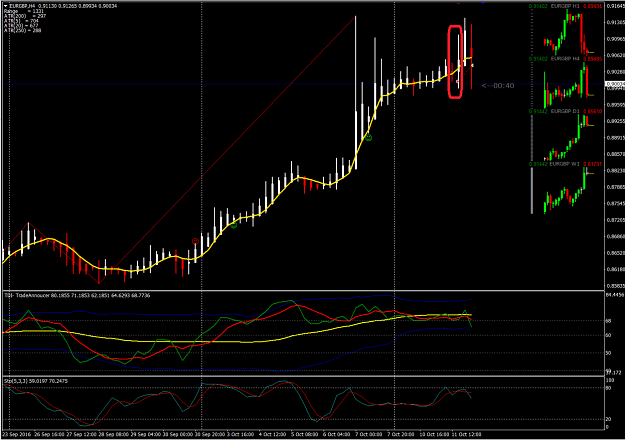The width and height of the screenshot is (625, 440).
Task: Click the red smiley marker near 30 Sep candles
Action: pyautogui.click(x=195, y=241)
